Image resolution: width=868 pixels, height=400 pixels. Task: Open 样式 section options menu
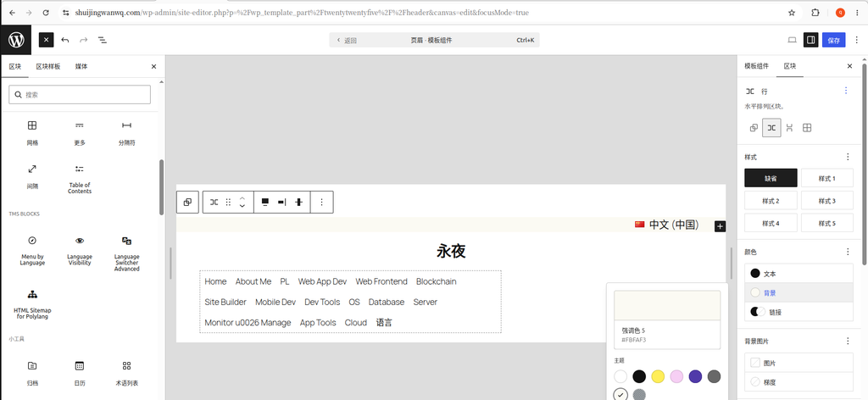click(x=848, y=157)
